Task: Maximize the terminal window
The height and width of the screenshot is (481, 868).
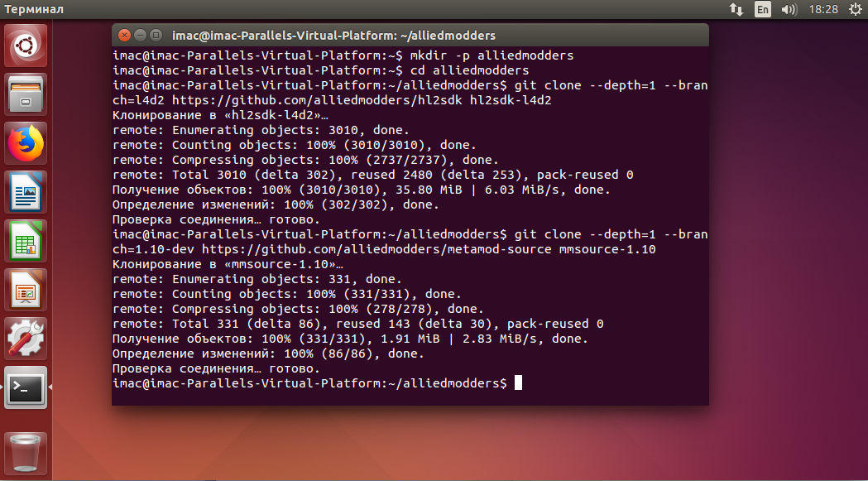Action: click(155, 35)
